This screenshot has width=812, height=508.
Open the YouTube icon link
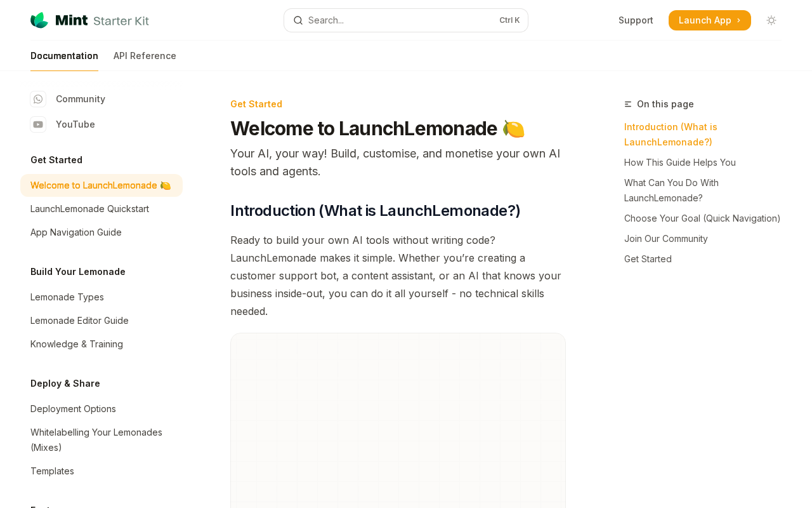pyautogui.click(x=38, y=124)
